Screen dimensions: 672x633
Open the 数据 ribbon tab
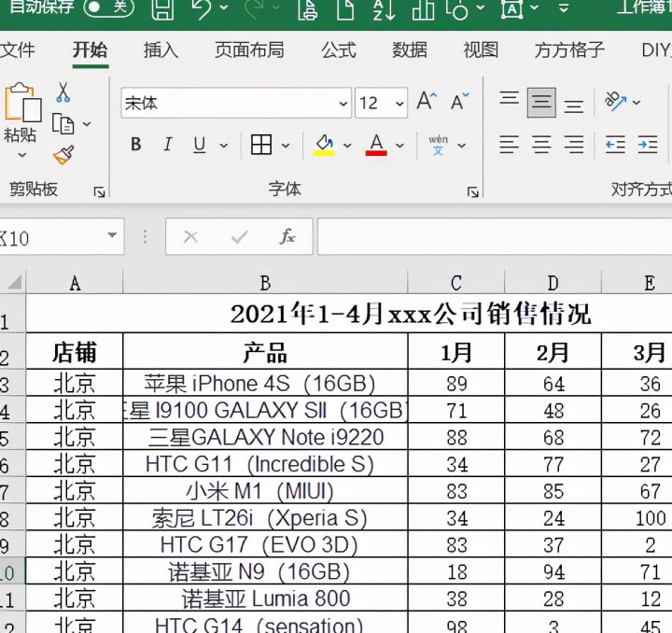point(410,50)
